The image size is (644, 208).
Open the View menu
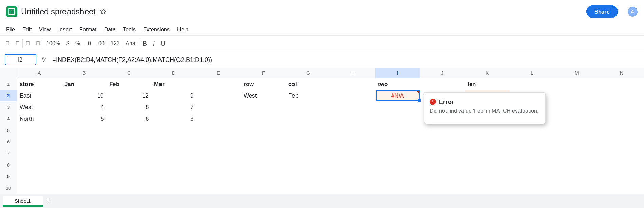pyautogui.click(x=45, y=29)
